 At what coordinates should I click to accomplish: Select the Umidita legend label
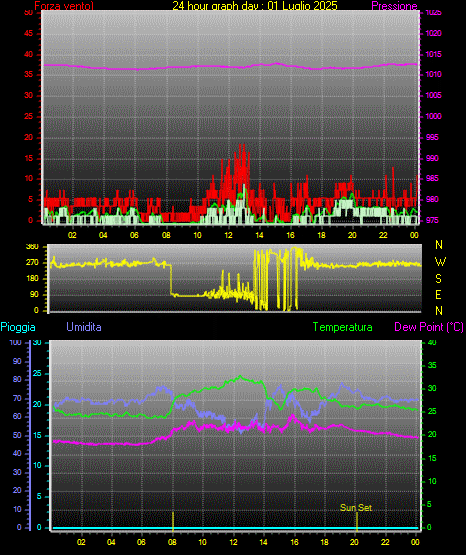tap(84, 327)
